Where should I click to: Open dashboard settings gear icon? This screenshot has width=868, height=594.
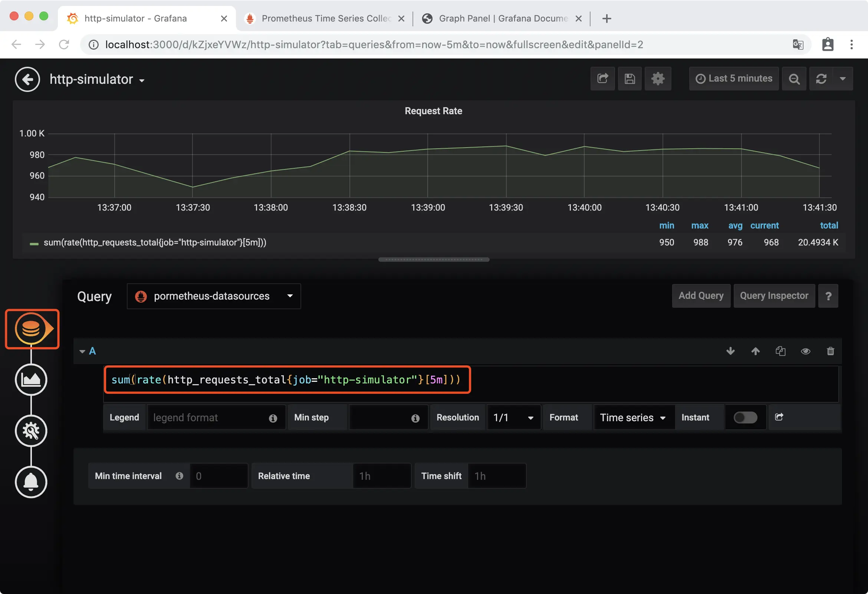658,79
